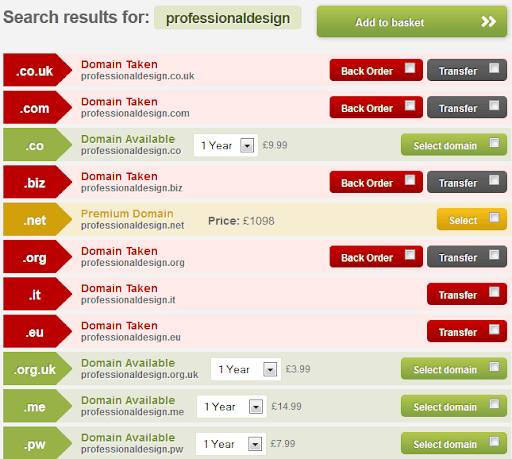Tick Transfer checkbox for professionaldesign.org

pos(494,254)
